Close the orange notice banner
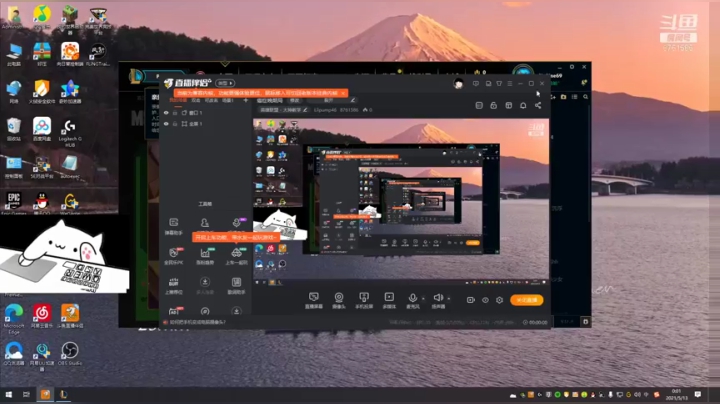This screenshot has width=720, height=404. tap(343, 93)
